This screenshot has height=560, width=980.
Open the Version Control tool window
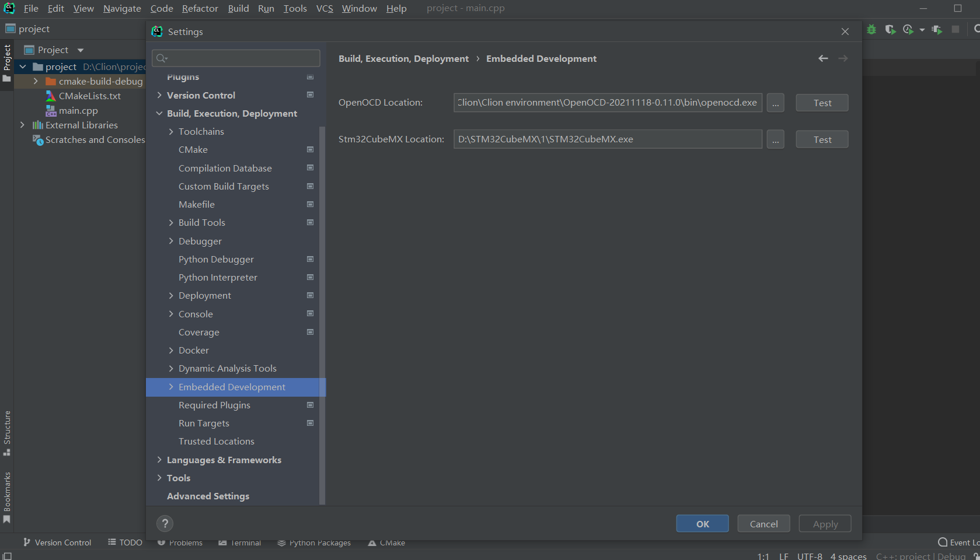tap(57, 542)
